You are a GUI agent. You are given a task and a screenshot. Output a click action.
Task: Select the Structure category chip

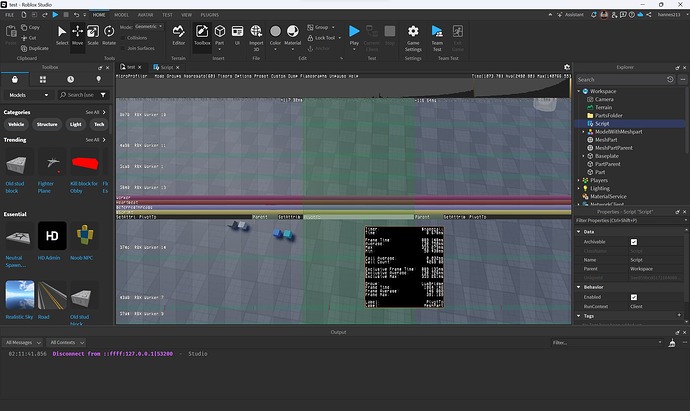pos(47,124)
